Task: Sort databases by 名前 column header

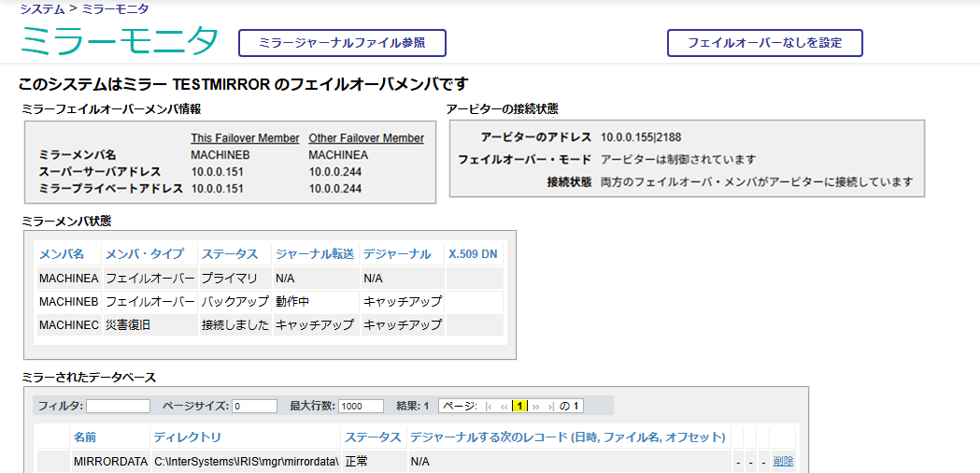Action: tap(84, 437)
